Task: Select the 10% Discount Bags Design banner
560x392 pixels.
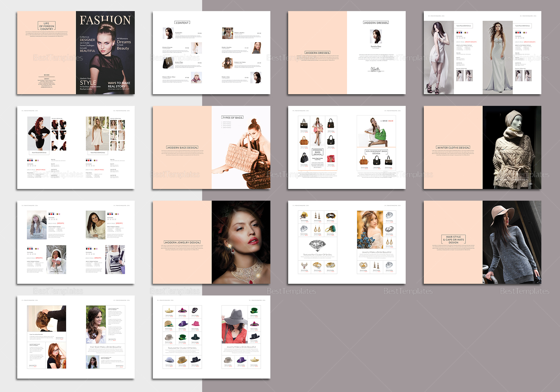Action: (x=376, y=152)
